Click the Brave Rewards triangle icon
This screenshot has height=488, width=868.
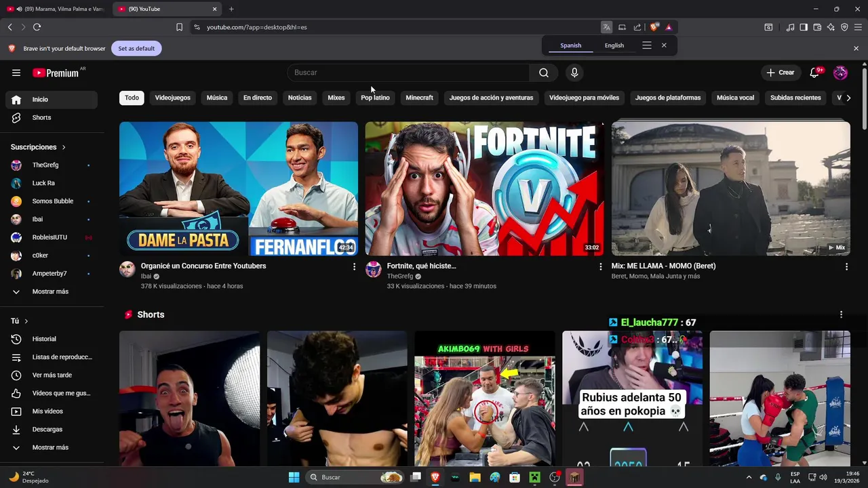[669, 27]
